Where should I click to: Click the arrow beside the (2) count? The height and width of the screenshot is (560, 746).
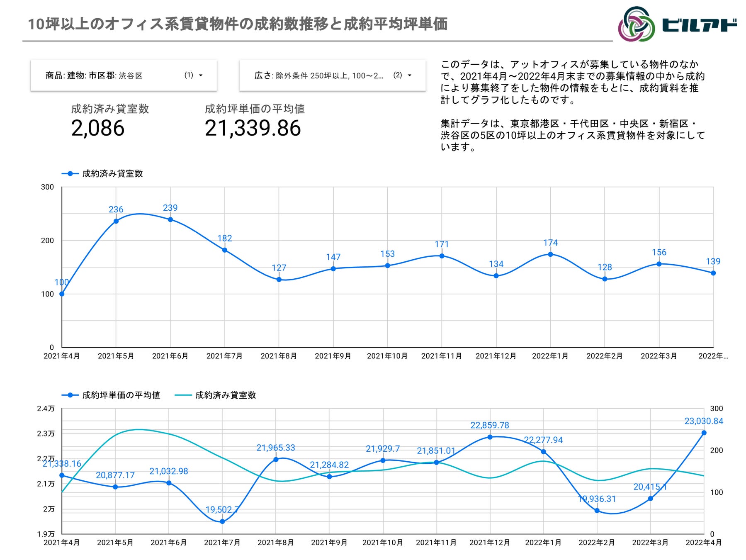click(x=410, y=75)
